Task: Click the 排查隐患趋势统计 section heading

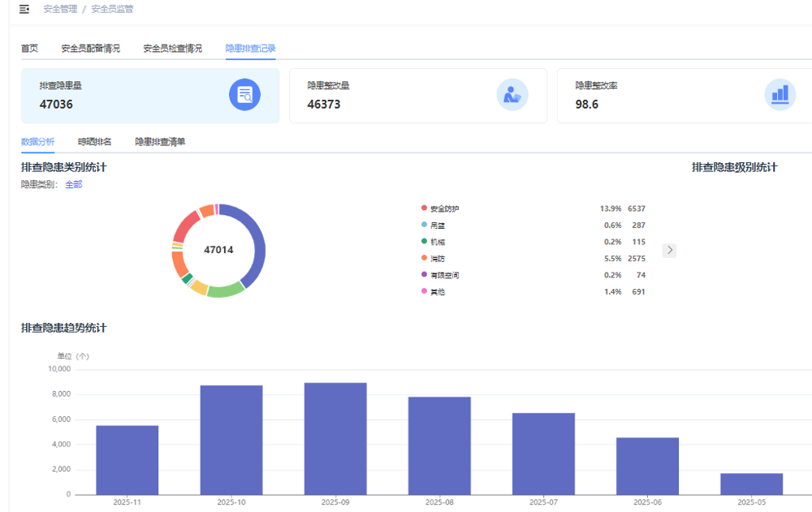Action: (x=63, y=329)
